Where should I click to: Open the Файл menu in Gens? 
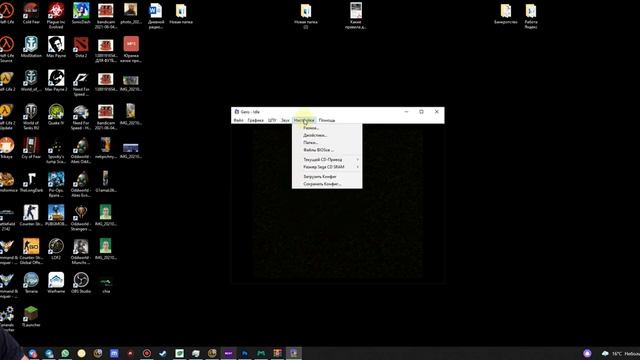238,120
